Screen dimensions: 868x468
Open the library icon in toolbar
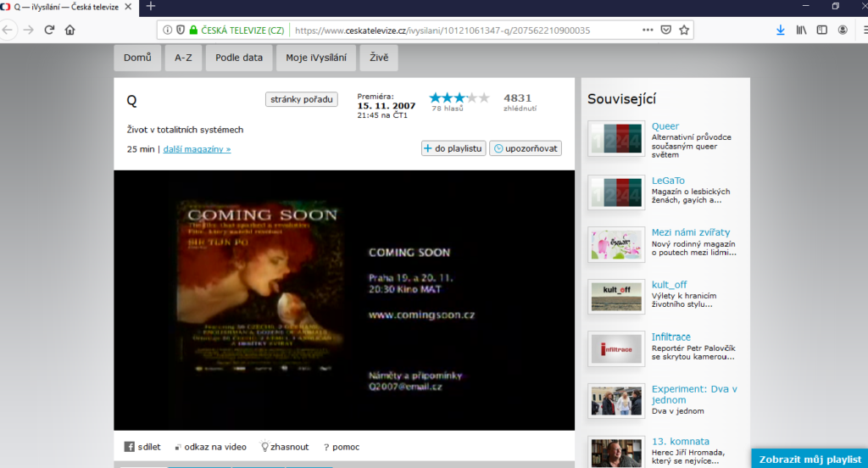tap(802, 30)
